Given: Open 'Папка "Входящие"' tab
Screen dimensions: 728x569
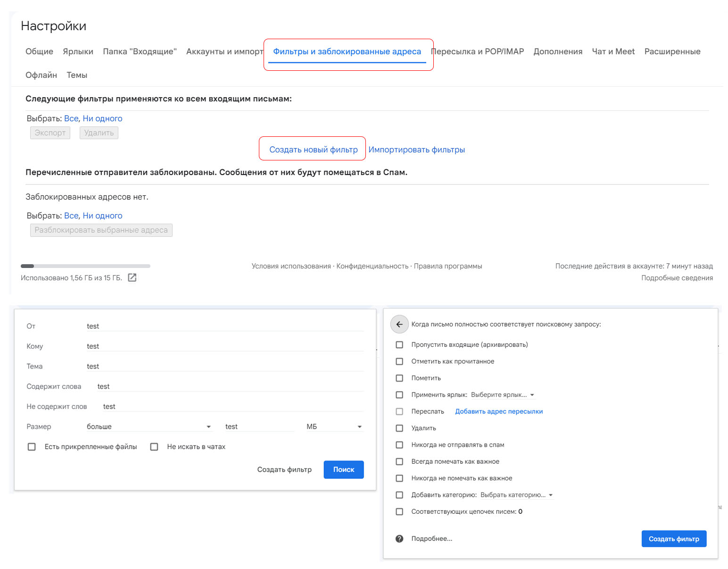Looking at the screenshot, I should point(140,51).
